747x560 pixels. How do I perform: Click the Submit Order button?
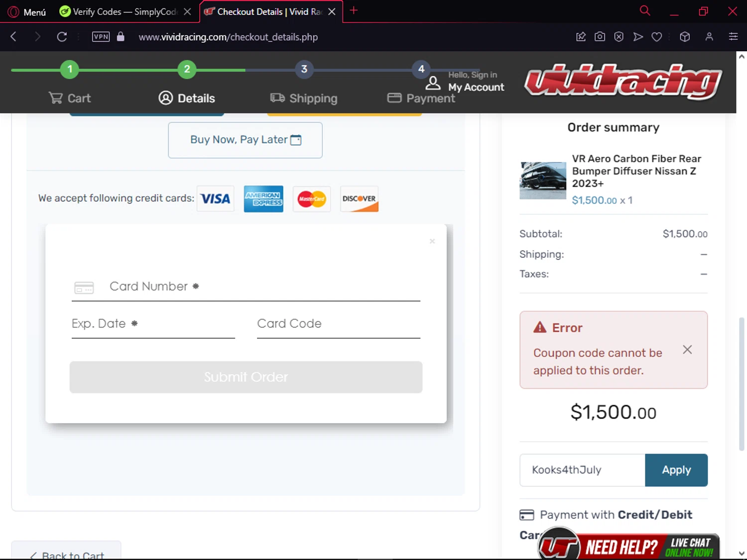246,377
